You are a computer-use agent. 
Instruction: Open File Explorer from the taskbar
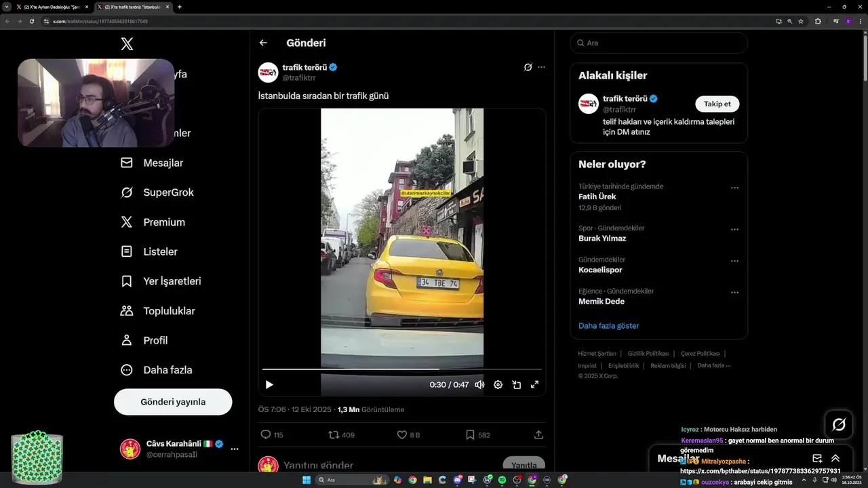427,480
